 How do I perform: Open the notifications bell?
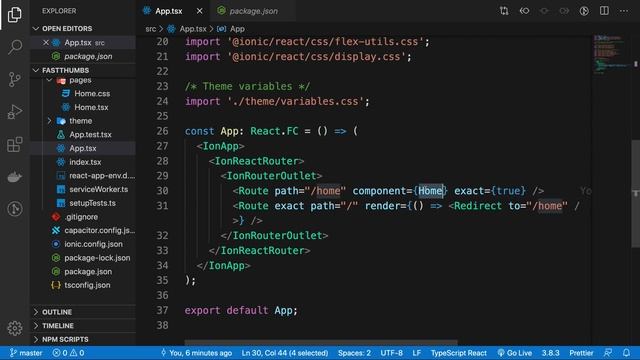coord(626,353)
